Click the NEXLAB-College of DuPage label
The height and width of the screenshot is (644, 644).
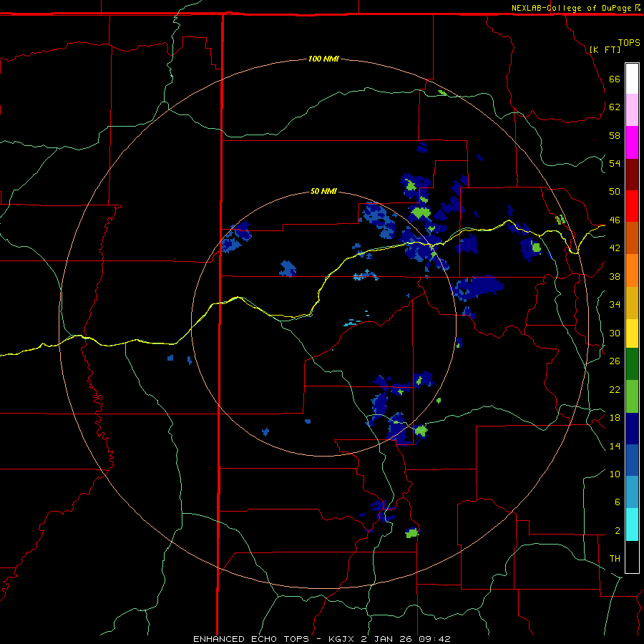[571, 8]
